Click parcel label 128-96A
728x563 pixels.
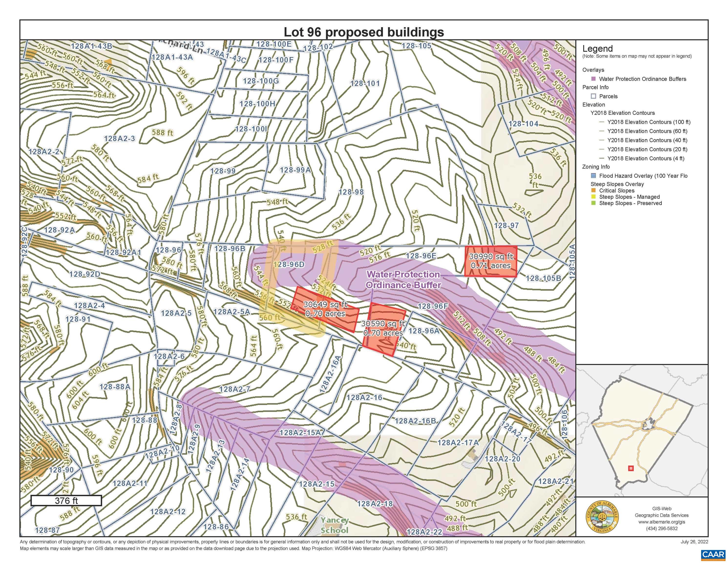coord(424,331)
